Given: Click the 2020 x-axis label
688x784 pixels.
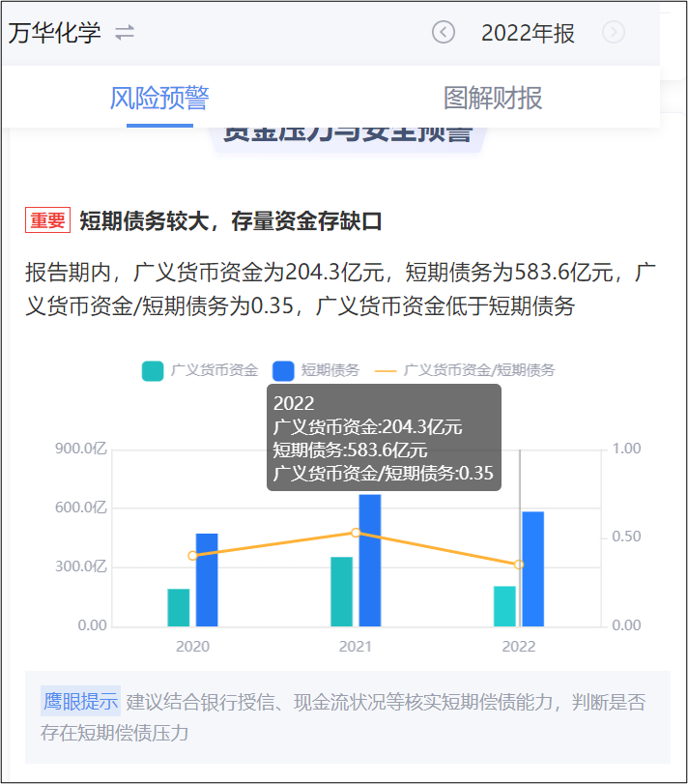Looking at the screenshot, I should pyautogui.click(x=192, y=647).
